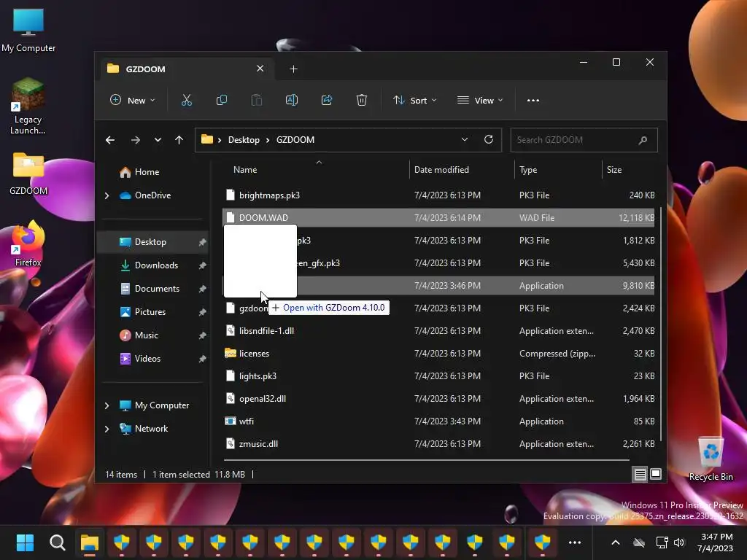Open the New item dropdown
The width and height of the screenshot is (747, 560).
click(x=133, y=101)
